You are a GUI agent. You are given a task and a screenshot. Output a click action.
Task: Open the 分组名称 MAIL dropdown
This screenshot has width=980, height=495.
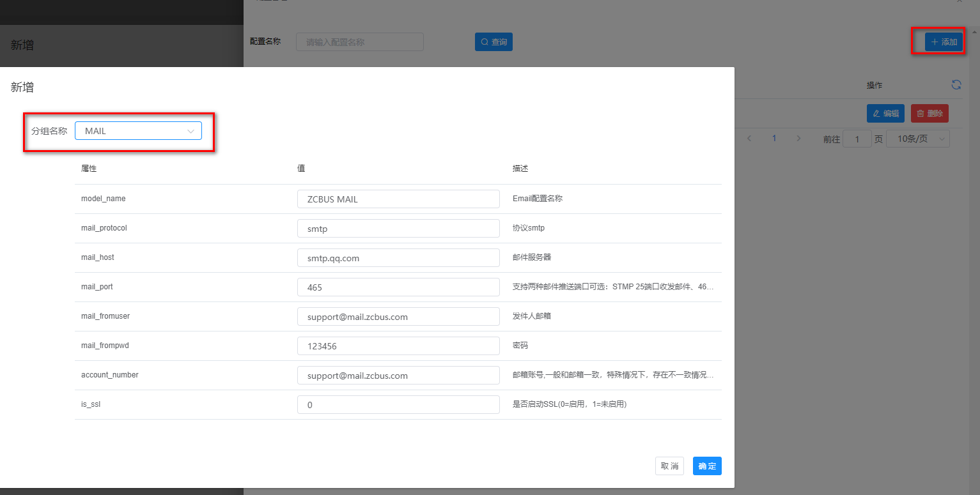(x=138, y=131)
